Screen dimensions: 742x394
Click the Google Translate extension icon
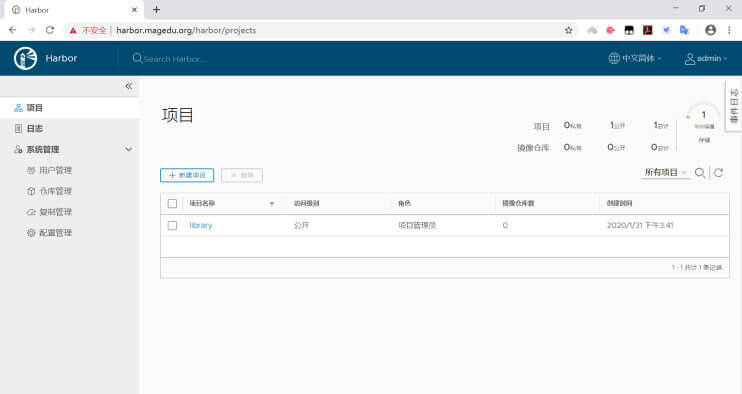click(x=684, y=30)
